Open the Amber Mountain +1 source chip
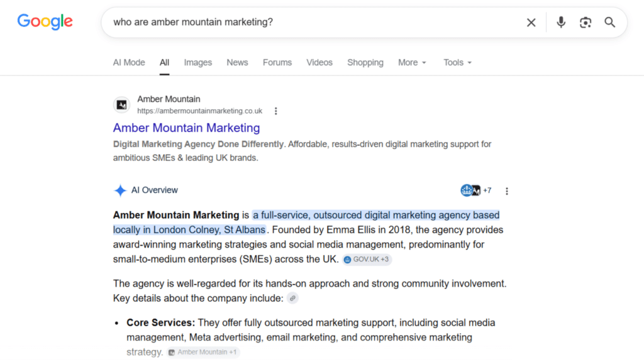Screen dimensions: 644x362 tap(203, 352)
